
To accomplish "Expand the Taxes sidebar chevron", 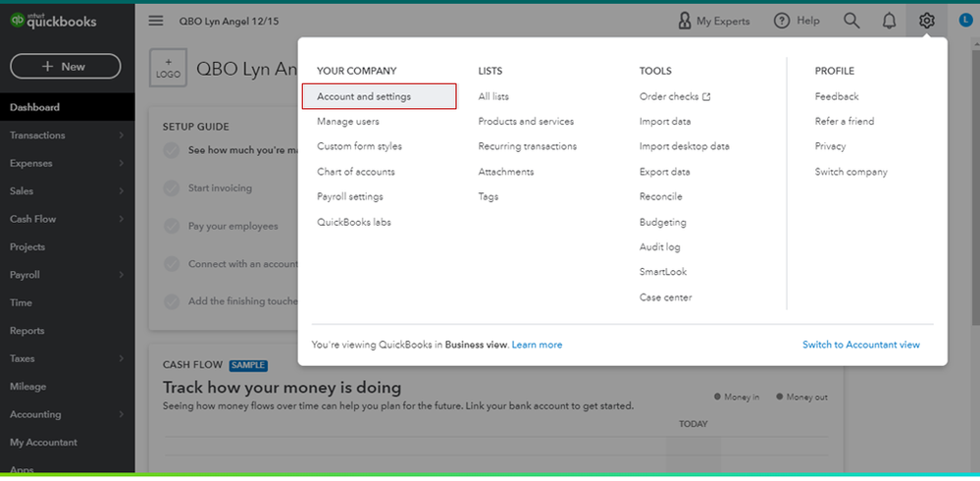I will (x=121, y=358).
